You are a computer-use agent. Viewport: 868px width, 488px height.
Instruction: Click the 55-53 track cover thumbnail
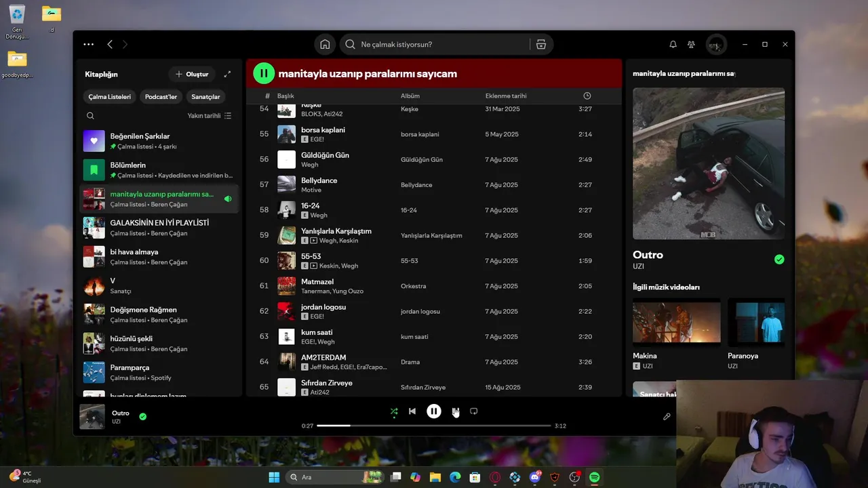point(287,261)
